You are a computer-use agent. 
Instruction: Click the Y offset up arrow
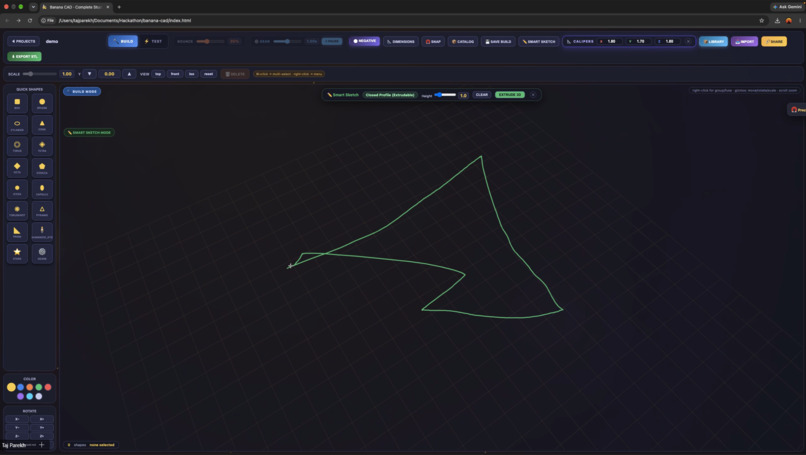tap(129, 74)
